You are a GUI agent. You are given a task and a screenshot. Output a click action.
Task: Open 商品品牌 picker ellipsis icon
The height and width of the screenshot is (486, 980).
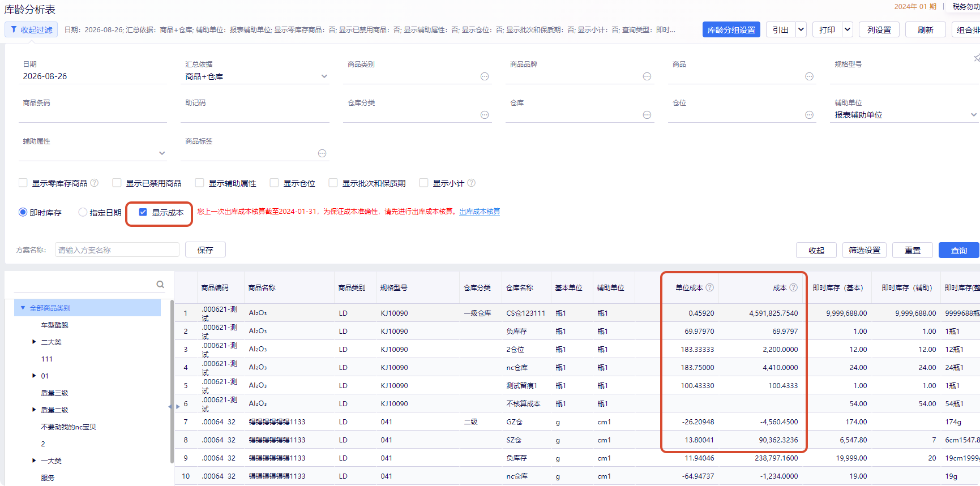click(x=647, y=76)
